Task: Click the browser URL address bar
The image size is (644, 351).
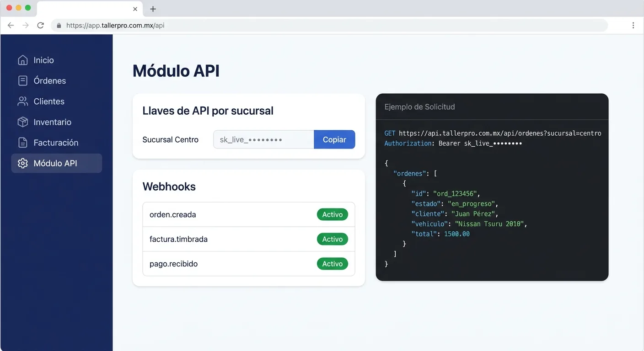Action: (x=329, y=26)
